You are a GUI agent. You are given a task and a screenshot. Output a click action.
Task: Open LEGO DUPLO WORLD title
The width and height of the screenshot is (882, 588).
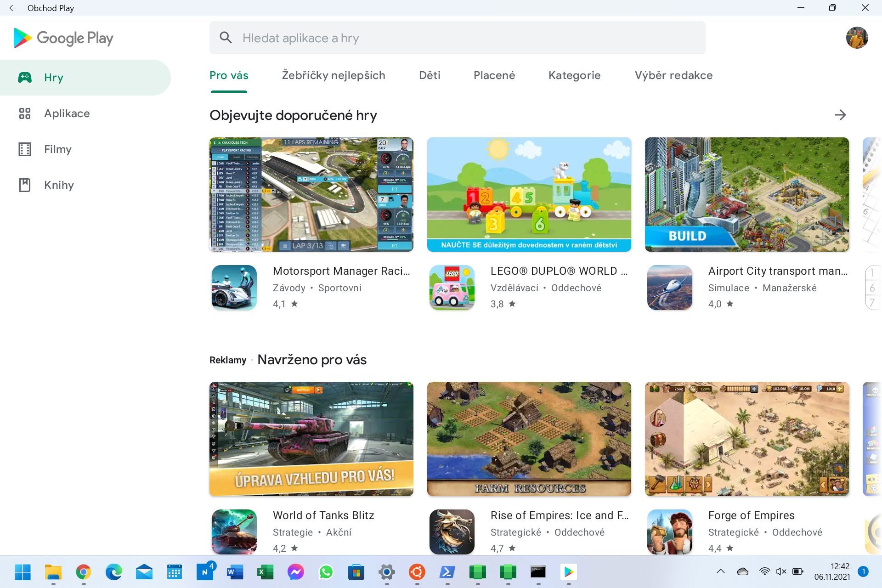pyautogui.click(x=559, y=271)
